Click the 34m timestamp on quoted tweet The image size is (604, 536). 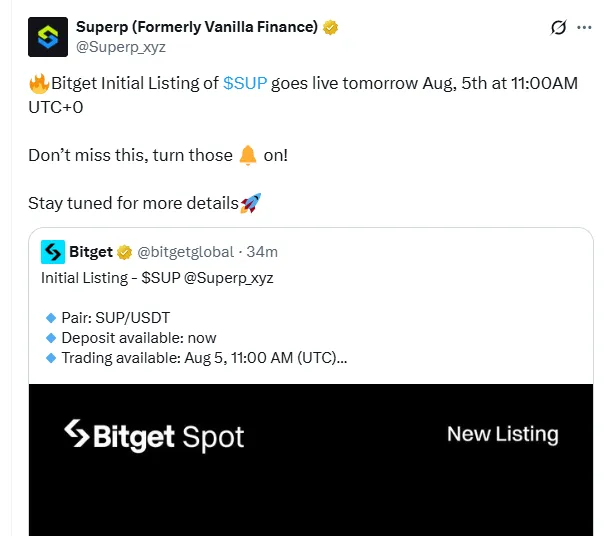263,251
